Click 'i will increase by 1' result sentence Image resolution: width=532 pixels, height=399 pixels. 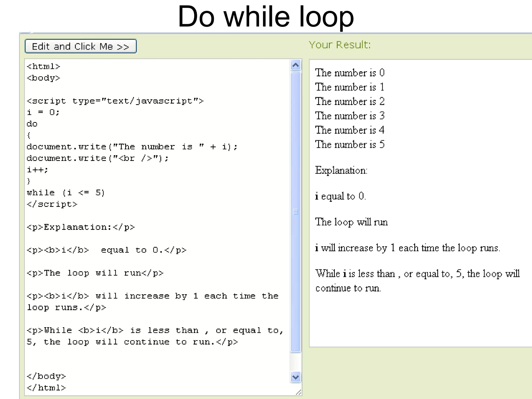pos(408,248)
